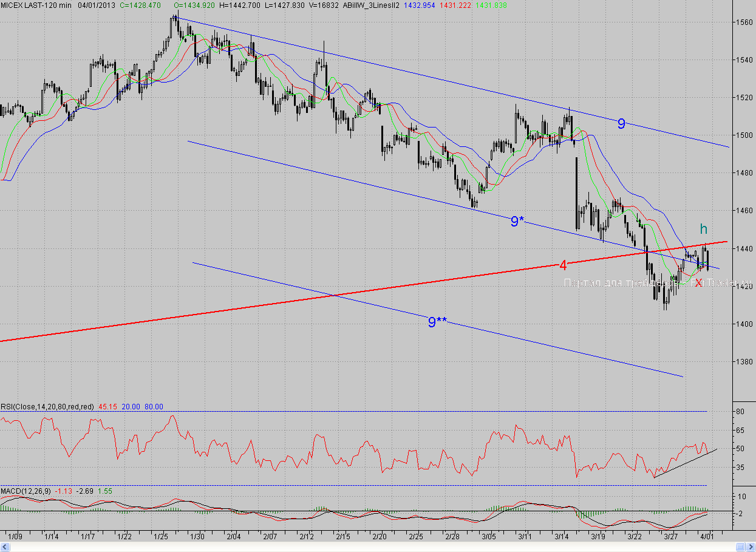The width and height of the screenshot is (756, 552).
Task: Select the middle channel label "9*"
Action: [x=517, y=222]
